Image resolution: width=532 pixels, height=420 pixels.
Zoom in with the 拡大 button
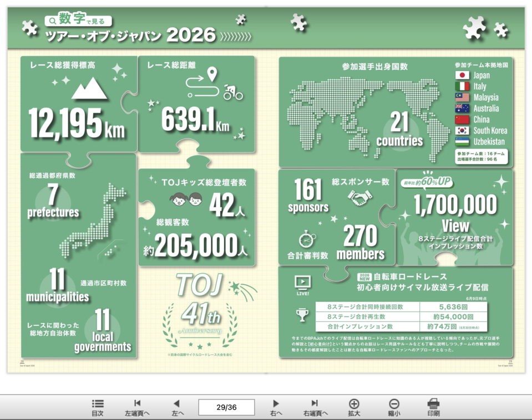pos(354,407)
